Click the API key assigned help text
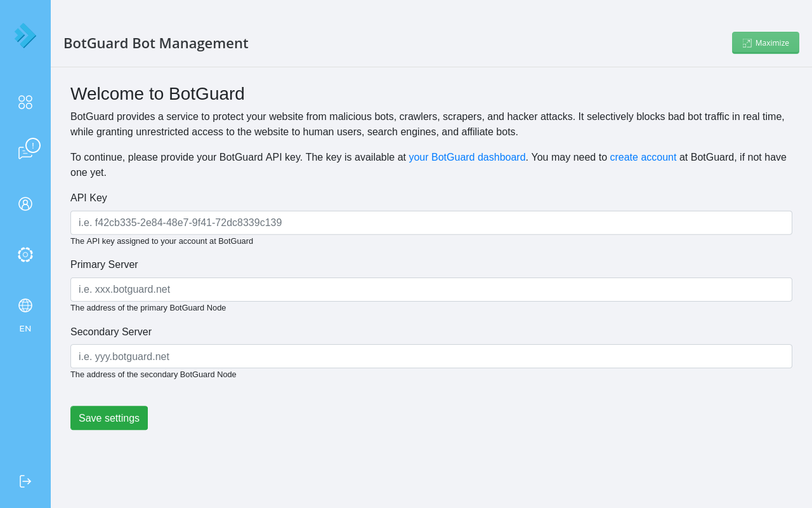This screenshot has width=812, height=508. click(x=162, y=241)
